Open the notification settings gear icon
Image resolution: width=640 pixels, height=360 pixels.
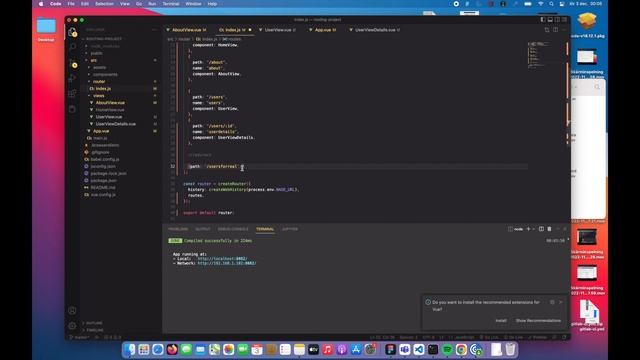(552, 302)
